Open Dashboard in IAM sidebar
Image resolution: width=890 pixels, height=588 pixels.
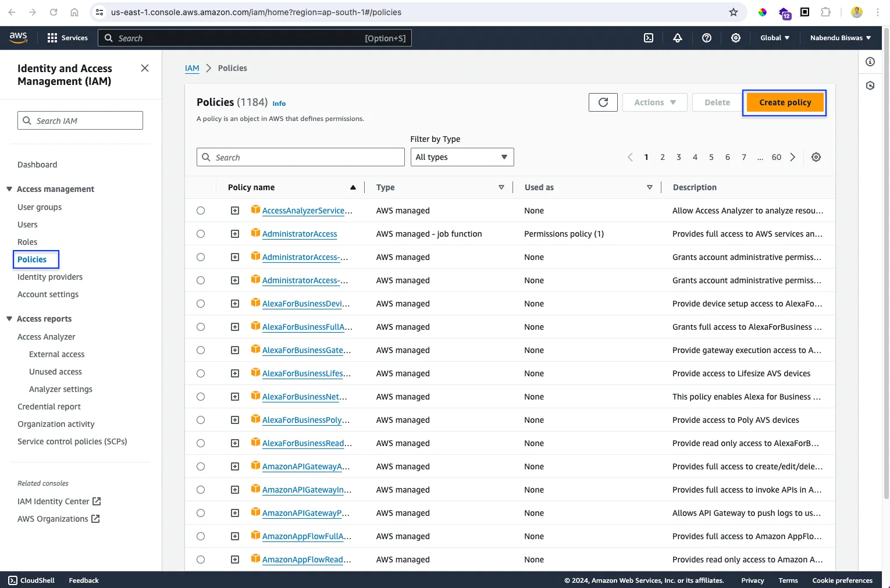pyautogui.click(x=37, y=165)
